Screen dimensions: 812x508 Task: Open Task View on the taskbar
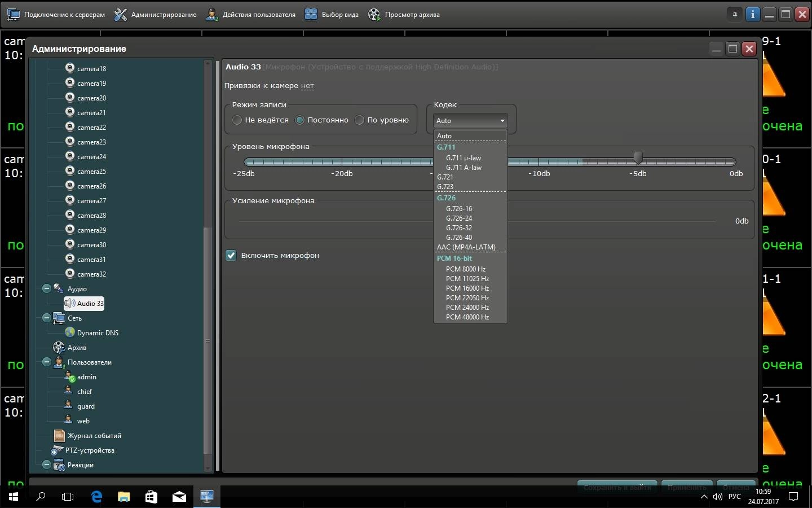click(68, 497)
